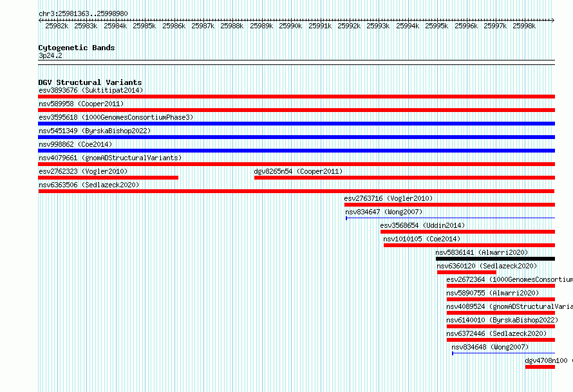The height and width of the screenshot is (392, 573).
Task: Open the nsv998862 (Coe2014) variant label
Action: point(75,144)
